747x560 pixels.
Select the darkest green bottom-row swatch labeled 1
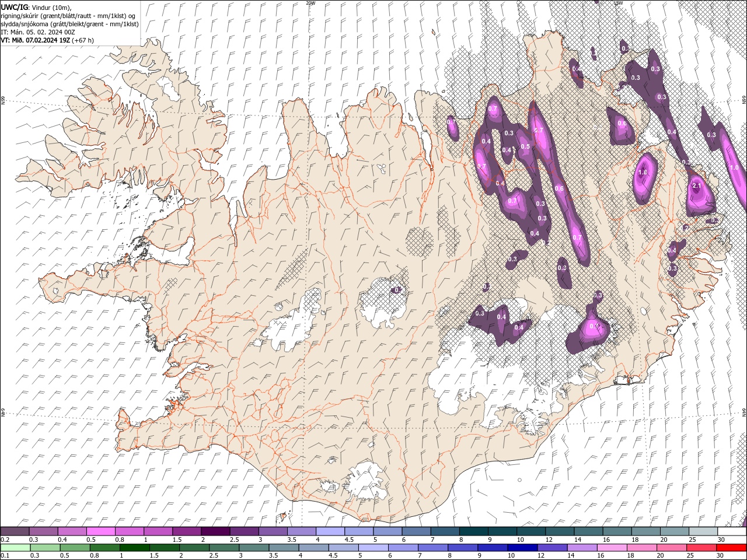pyautogui.click(x=135, y=548)
